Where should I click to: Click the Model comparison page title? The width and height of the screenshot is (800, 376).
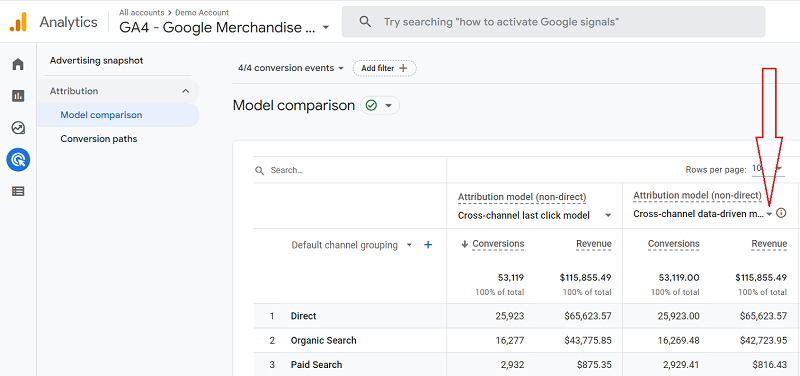(293, 106)
